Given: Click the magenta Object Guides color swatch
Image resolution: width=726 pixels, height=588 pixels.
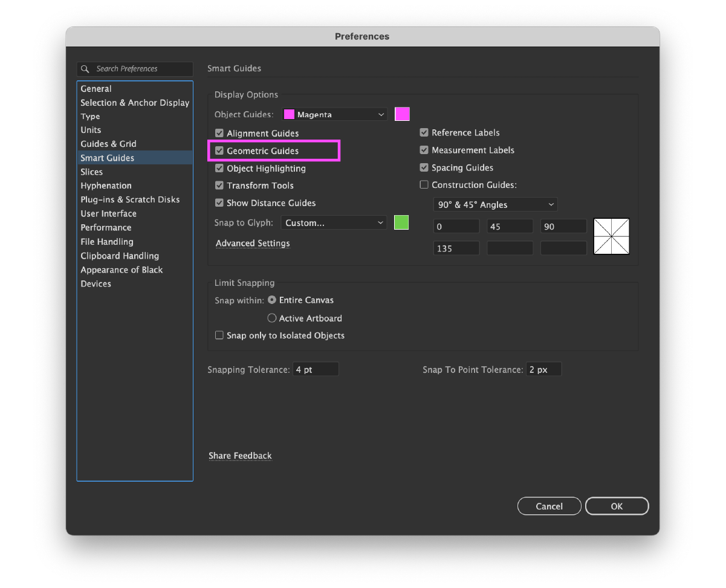Looking at the screenshot, I should tap(402, 114).
